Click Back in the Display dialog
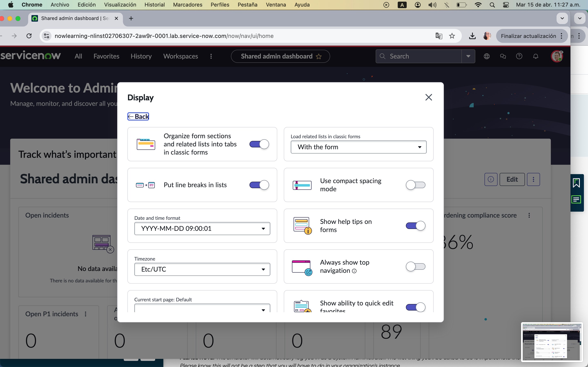Viewport: 588px width, 367px height. pos(138,116)
